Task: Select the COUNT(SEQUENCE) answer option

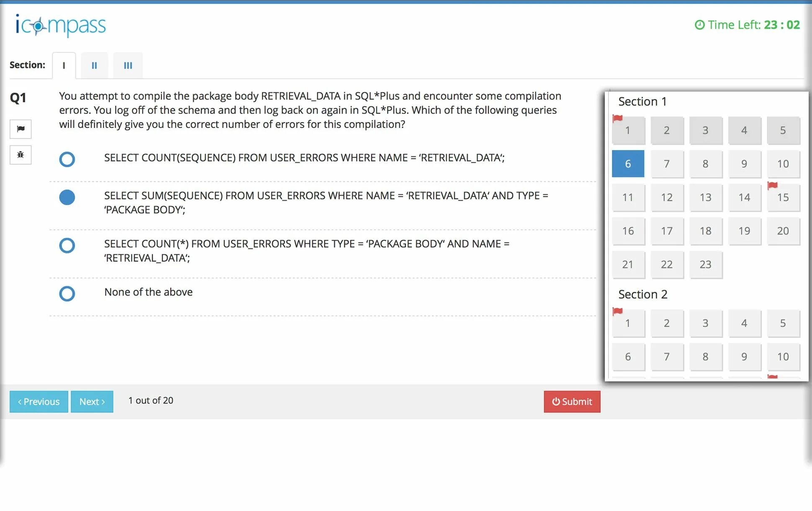Action: (67, 159)
